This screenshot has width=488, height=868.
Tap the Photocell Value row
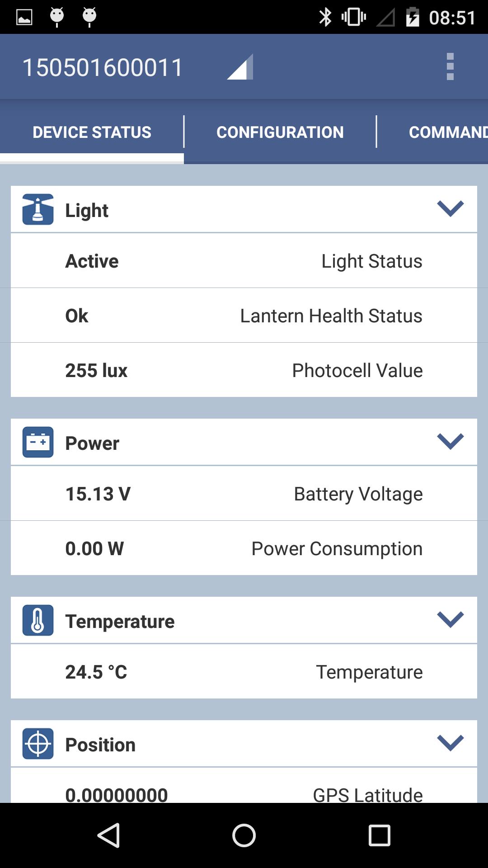click(244, 370)
